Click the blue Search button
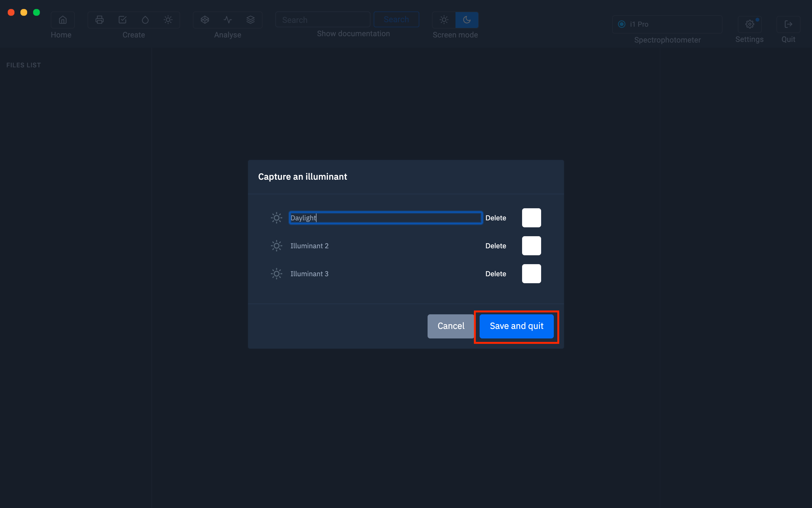Screen dimensions: 812x508 [396, 19]
